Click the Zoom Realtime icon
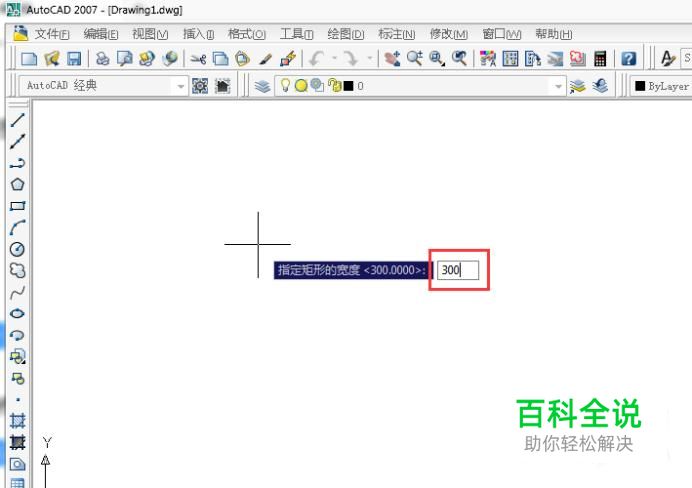The height and width of the screenshot is (488, 692). coord(414,58)
